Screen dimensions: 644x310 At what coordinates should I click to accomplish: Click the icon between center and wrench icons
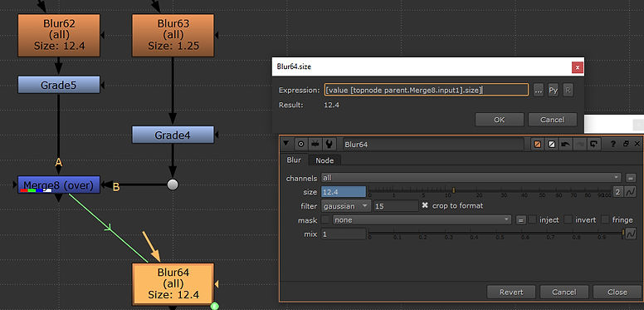[x=315, y=144]
